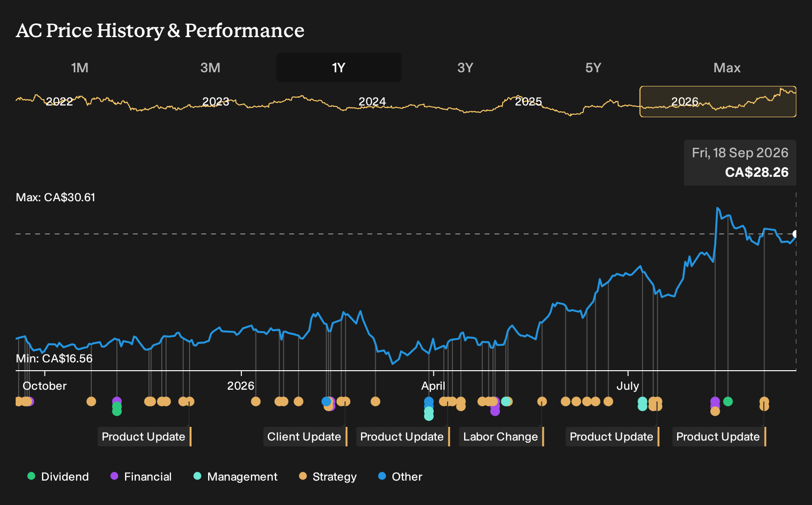Jump to 2024 in the overview chart
The height and width of the screenshot is (505, 812).
[x=372, y=102]
